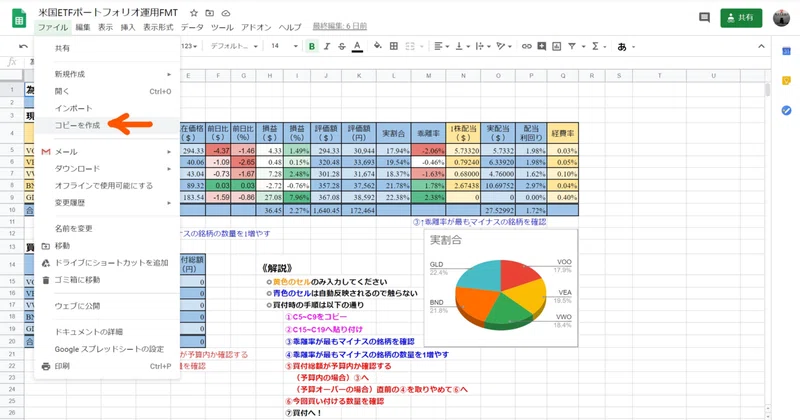This screenshot has height=420, width=800.
Task: Open cell borders tool
Action: tap(393, 46)
